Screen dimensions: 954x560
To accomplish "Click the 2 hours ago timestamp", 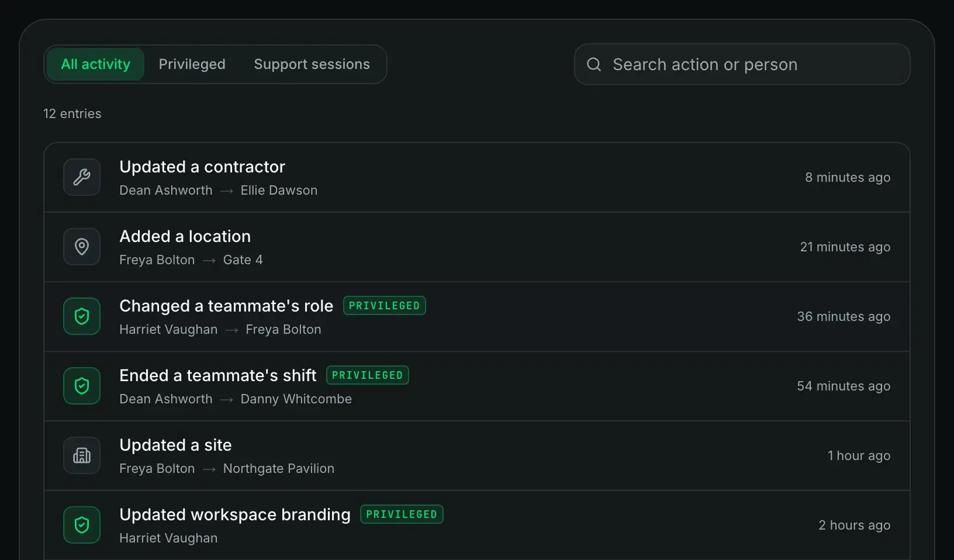I will 855,525.
